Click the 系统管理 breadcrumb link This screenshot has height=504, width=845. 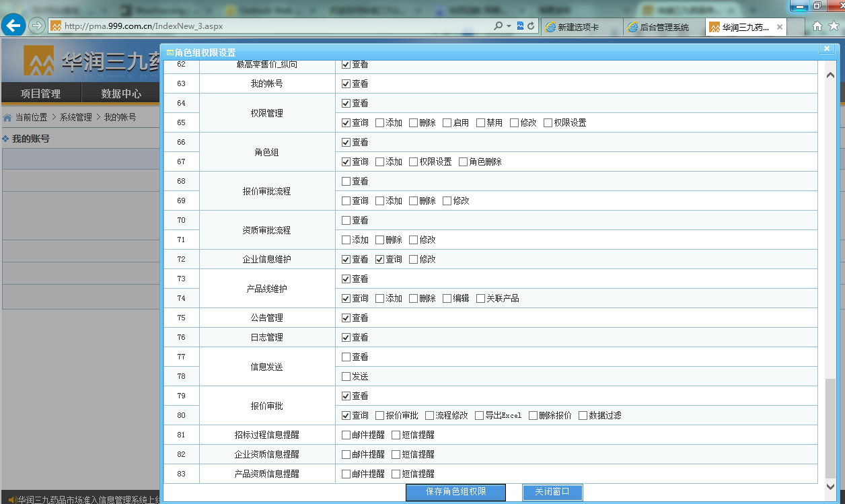(x=75, y=117)
